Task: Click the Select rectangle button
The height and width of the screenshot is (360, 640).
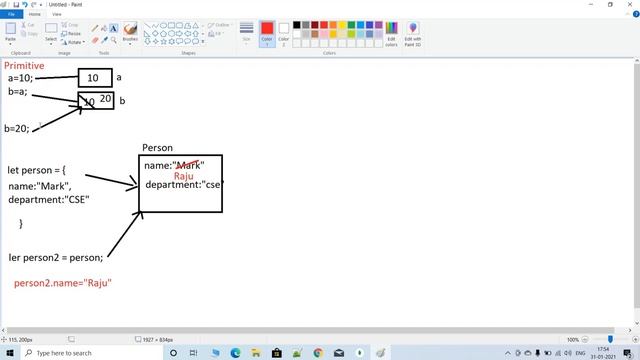Action: click(x=51, y=29)
